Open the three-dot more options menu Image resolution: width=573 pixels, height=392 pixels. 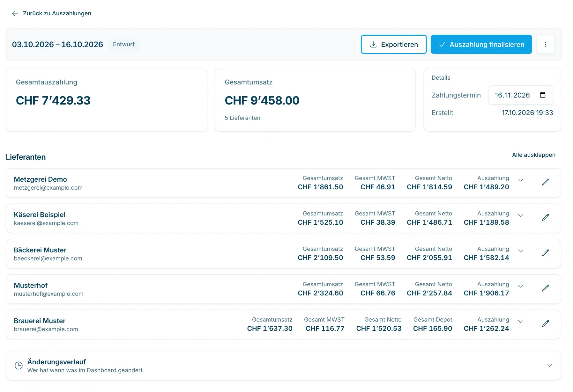pyautogui.click(x=545, y=44)
